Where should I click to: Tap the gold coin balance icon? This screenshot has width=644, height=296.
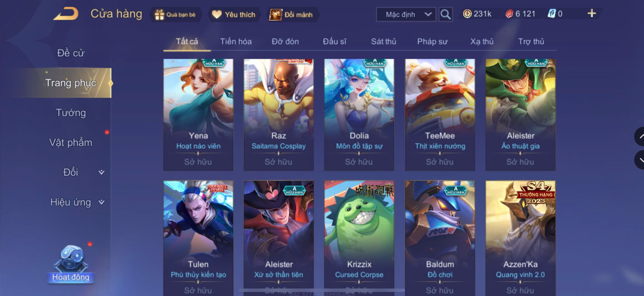467,14
